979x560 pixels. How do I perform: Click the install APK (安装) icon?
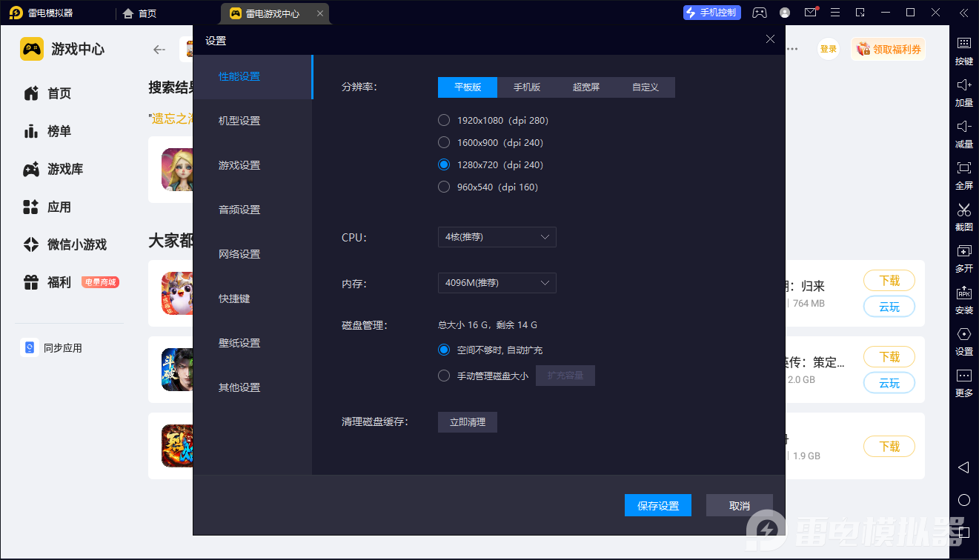tap(963, 293)
